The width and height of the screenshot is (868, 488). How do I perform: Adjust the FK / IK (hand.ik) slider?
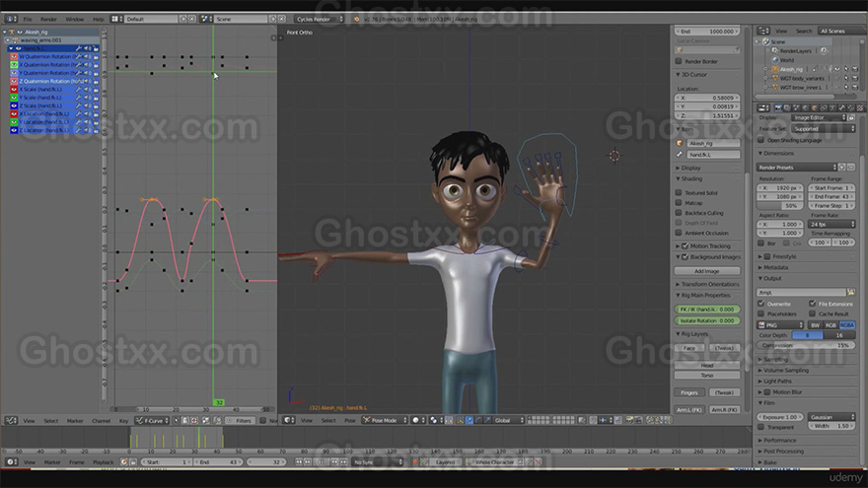[707, 310]
